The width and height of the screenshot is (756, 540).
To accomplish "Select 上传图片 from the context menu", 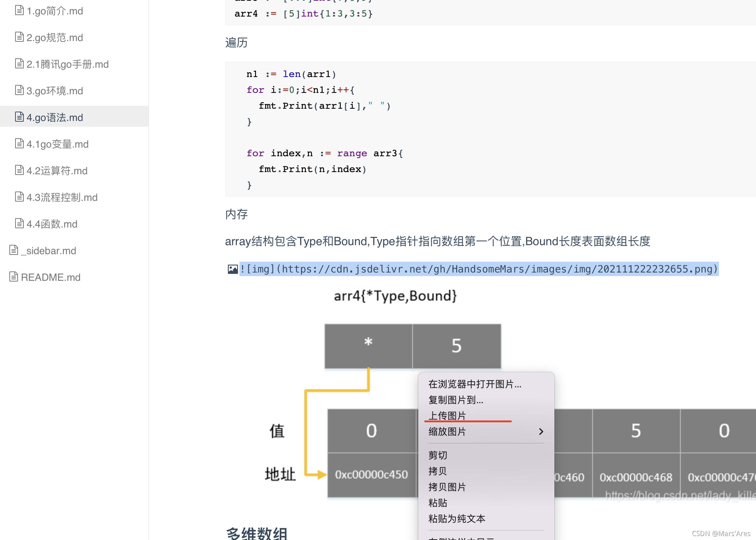I will tap(447, 415).
